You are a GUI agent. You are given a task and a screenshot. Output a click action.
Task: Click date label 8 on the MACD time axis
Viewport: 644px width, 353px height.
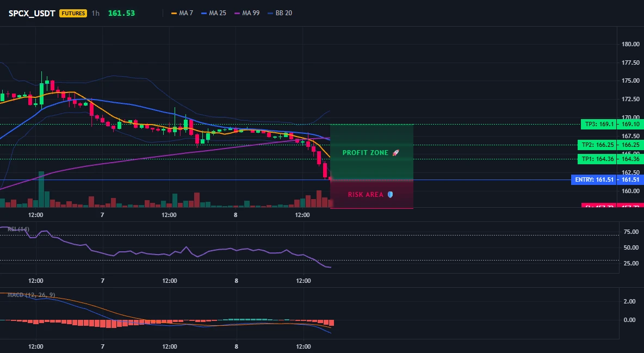pos(237,346)
